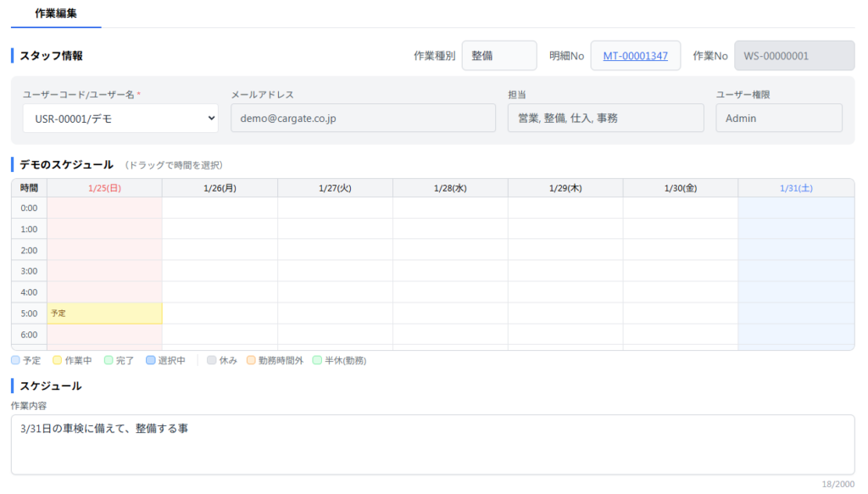Click the 完了 green legend swatch
Screen dimensions: 868x494
tap(108, 360)
